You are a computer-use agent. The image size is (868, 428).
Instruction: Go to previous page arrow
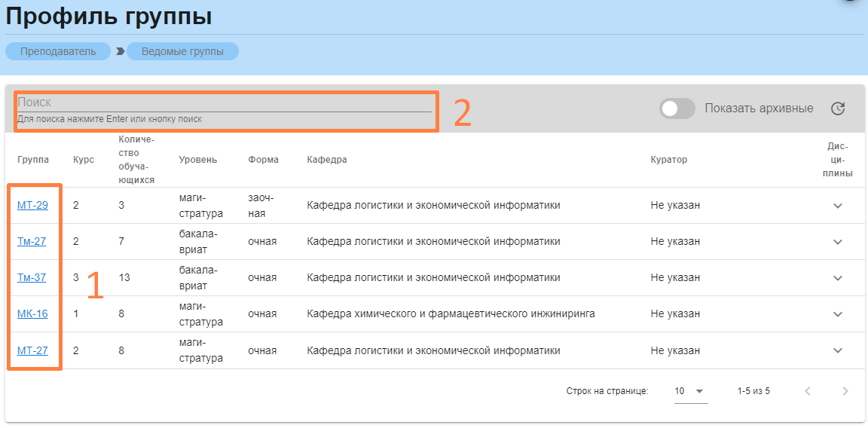808,391
